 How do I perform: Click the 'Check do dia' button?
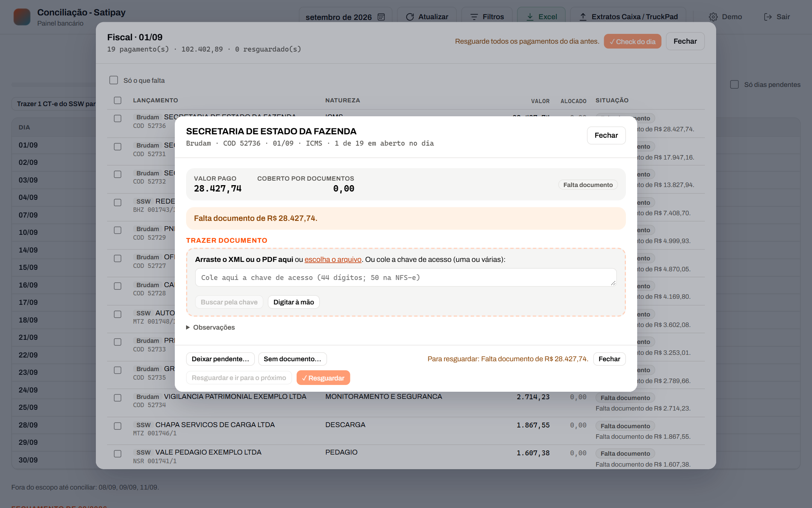click(x=633, y=41)
